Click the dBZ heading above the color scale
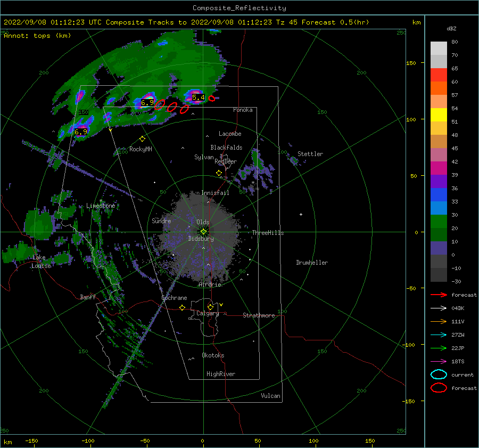Viewport: 479px width, 448px height. point(451,29)
